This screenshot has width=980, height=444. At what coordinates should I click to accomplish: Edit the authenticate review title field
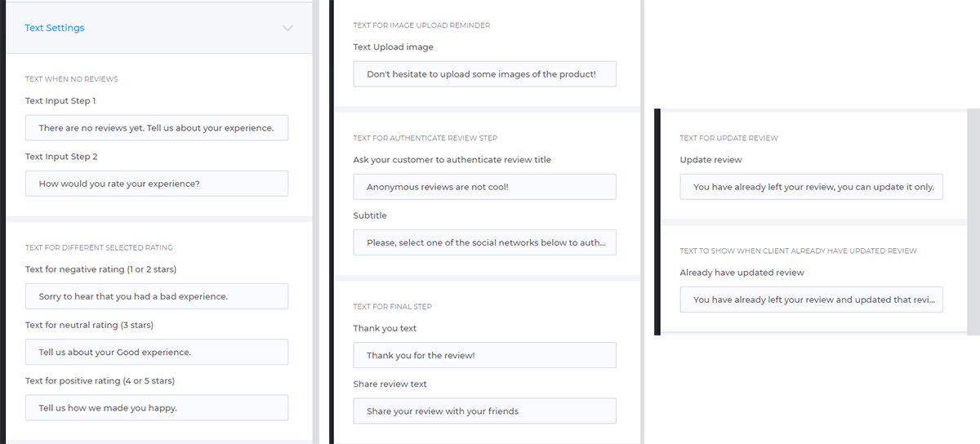pos(485,187)
